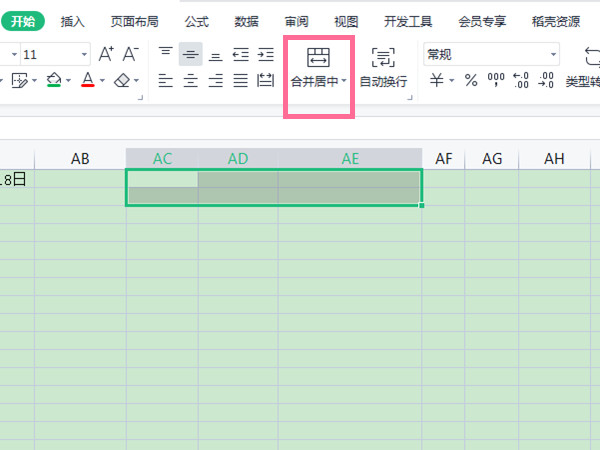This screenshot has height=450, width=600.
Task: Apply thousands separator 000 style
Action: tap(496, 80)
